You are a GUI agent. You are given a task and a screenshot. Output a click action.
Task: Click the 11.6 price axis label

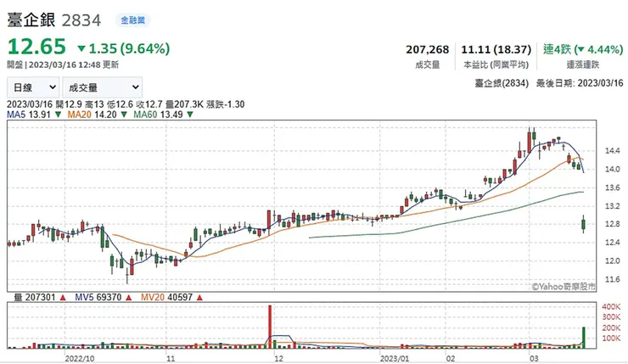(613, 279)
